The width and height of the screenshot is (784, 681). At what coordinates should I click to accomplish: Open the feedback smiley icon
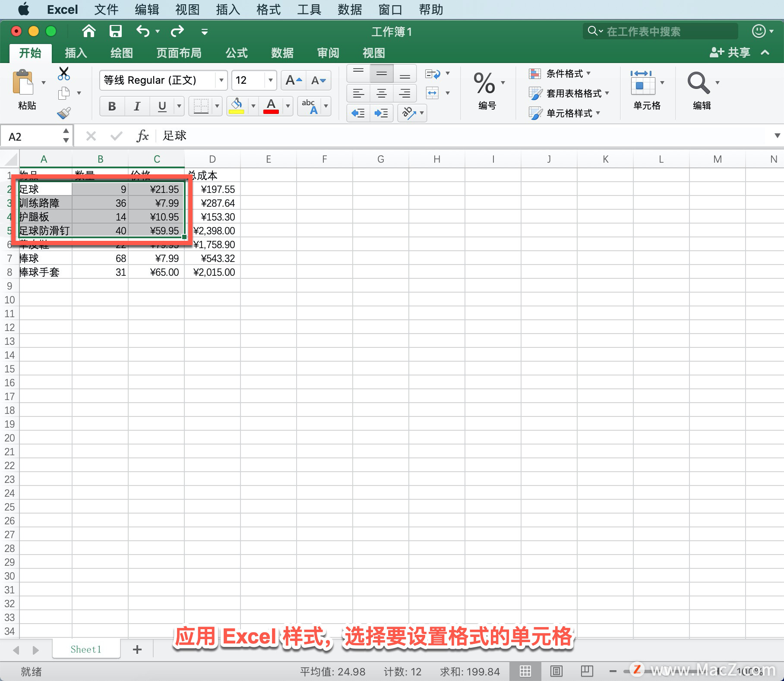(x=759, y=31)
